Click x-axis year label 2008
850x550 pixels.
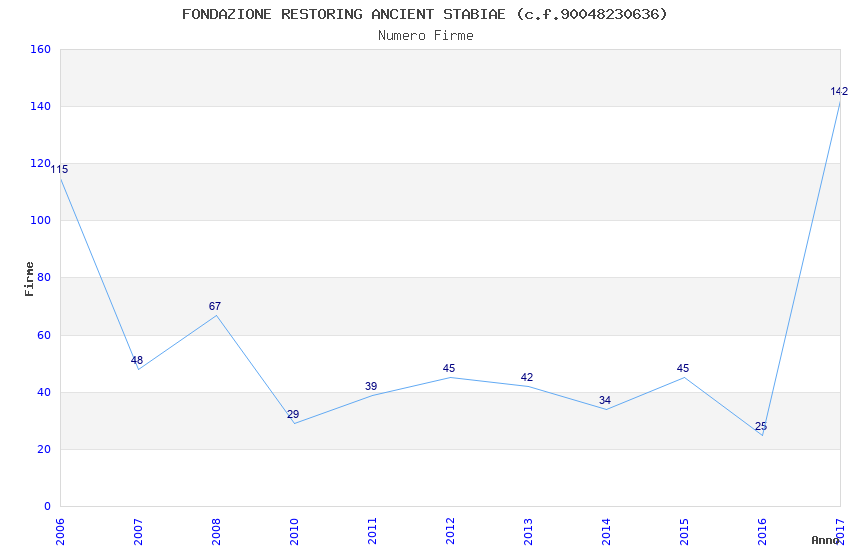(216, 532)
